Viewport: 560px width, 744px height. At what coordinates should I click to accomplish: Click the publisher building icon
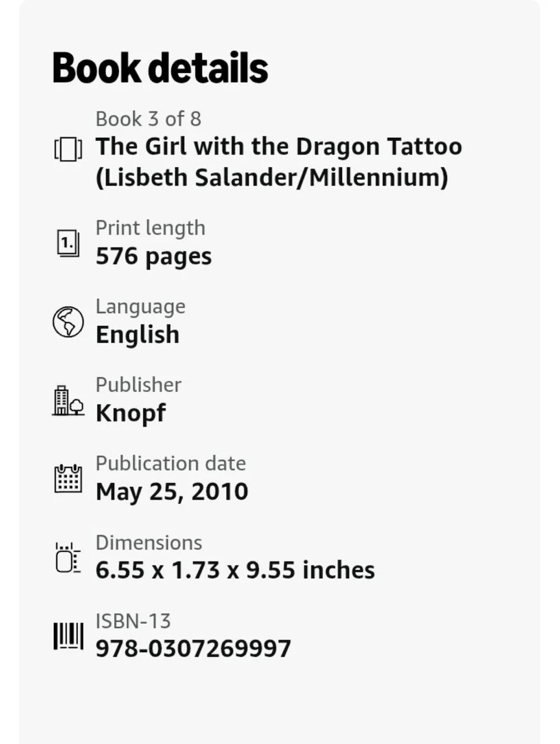tap(68, 400)
